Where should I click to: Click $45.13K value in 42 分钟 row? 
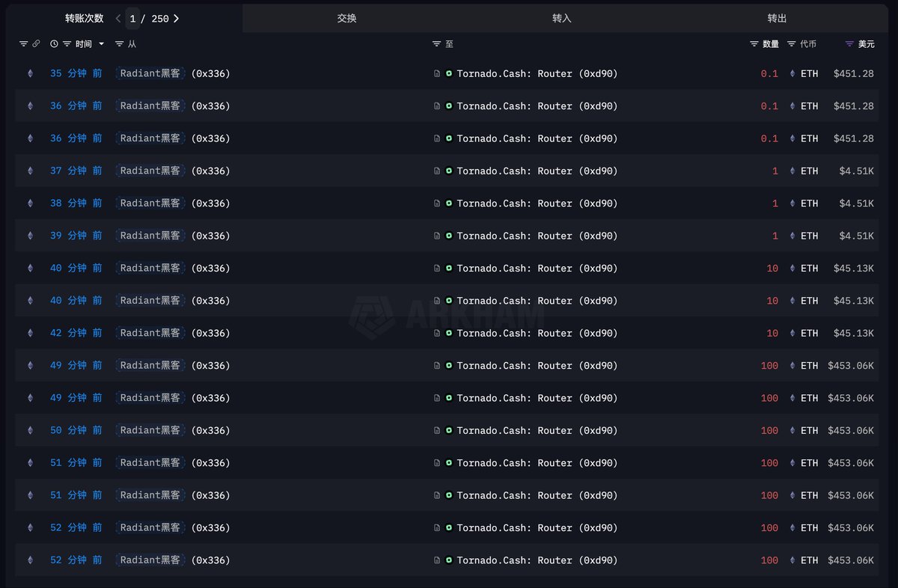tap(854, 333)
